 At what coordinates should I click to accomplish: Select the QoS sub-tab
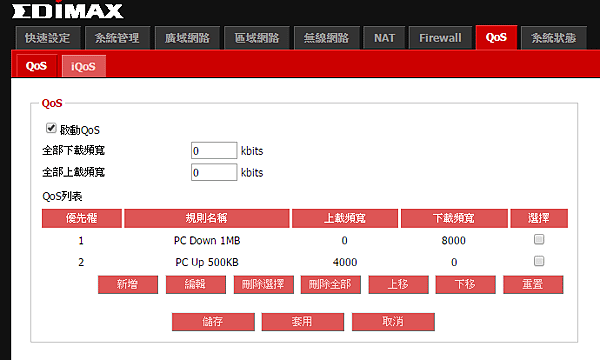36,66
